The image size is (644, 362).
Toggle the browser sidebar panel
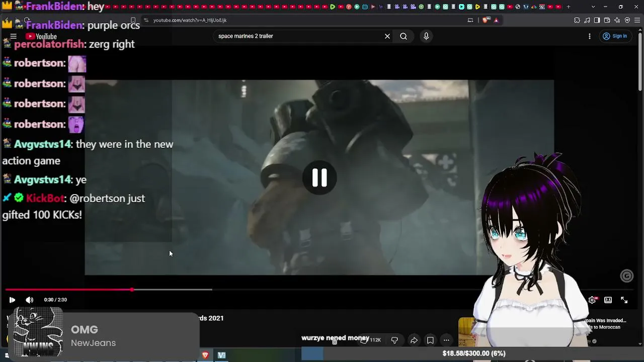coord(597,20)
